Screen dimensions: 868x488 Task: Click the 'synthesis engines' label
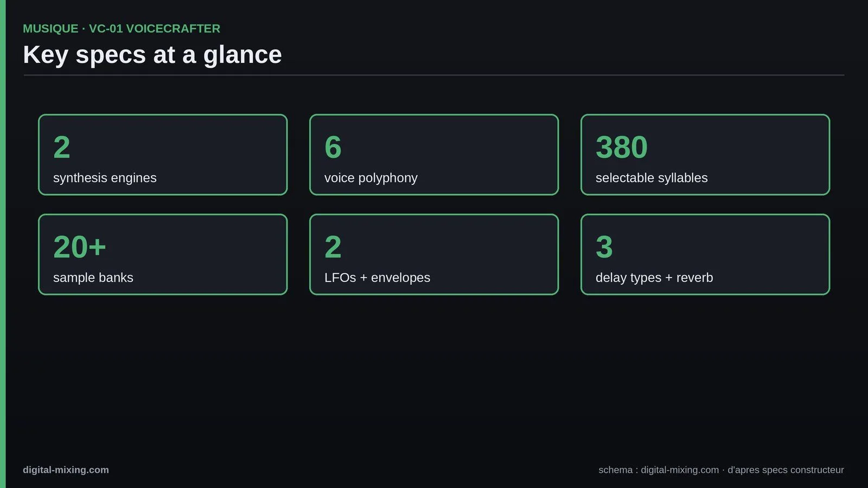click(105, 178)
